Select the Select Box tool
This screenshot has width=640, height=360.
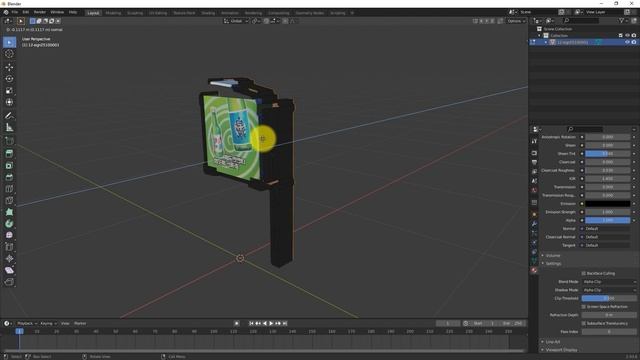click(9, 42)
